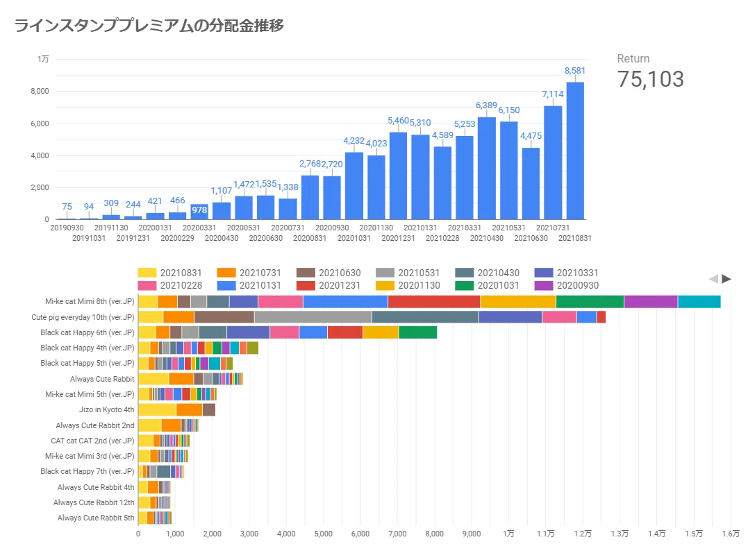Click the legend next-page arrow
The width and height of the screenshot is (748, 560).
point(726,279)
